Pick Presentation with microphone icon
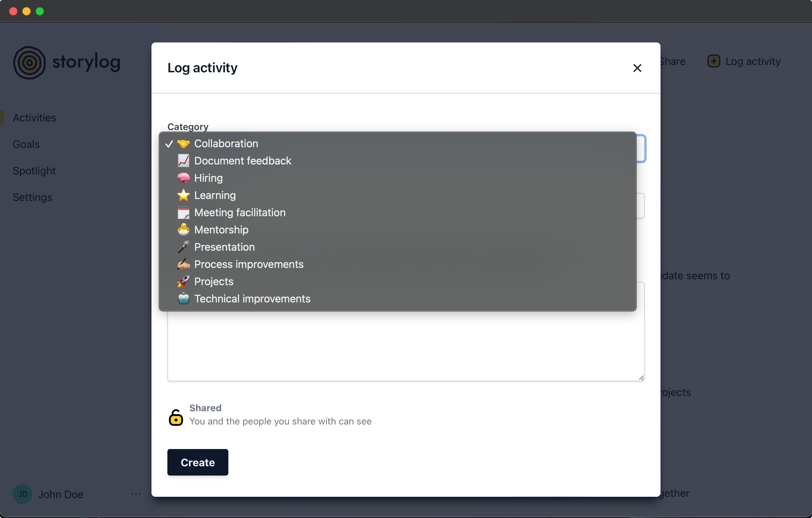The width and height of the screenshot is (812, 518). tap(224, 247)
